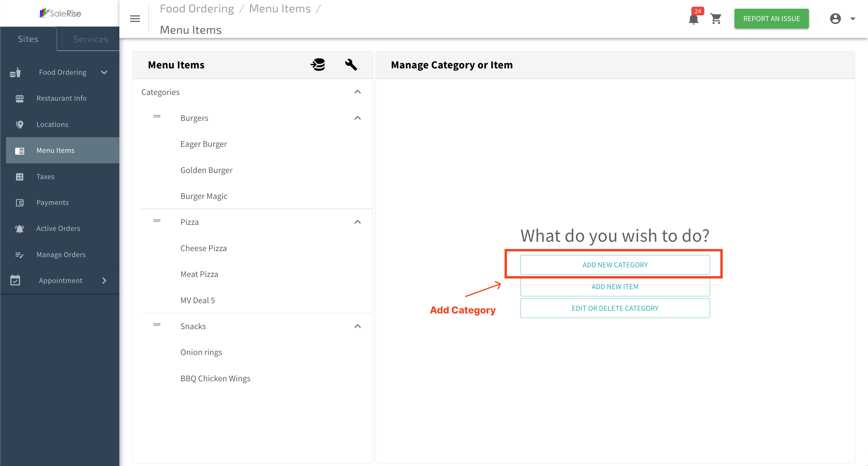Expand the Appointment sidebar group
This screenshot has height=466, width=868.
[104, 280]
